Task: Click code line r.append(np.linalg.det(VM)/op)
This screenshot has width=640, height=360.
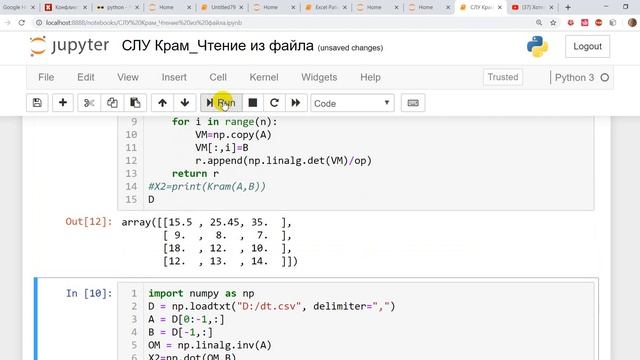Action: (283, 160)
